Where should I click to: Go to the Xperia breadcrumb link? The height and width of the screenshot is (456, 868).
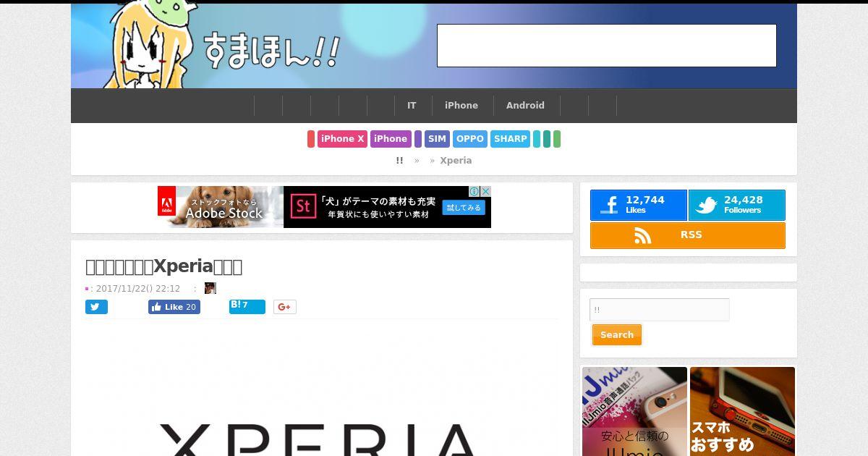tap(456, 161)
